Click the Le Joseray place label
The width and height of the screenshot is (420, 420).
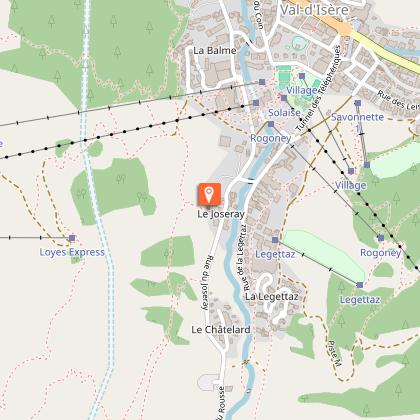point(221,214)
